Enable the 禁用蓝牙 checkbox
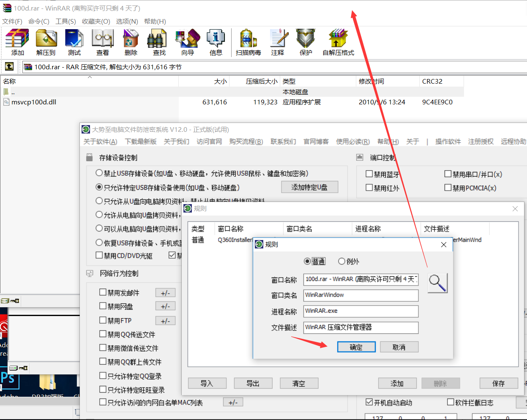The image size is (527, 420). tap(369, 174)
